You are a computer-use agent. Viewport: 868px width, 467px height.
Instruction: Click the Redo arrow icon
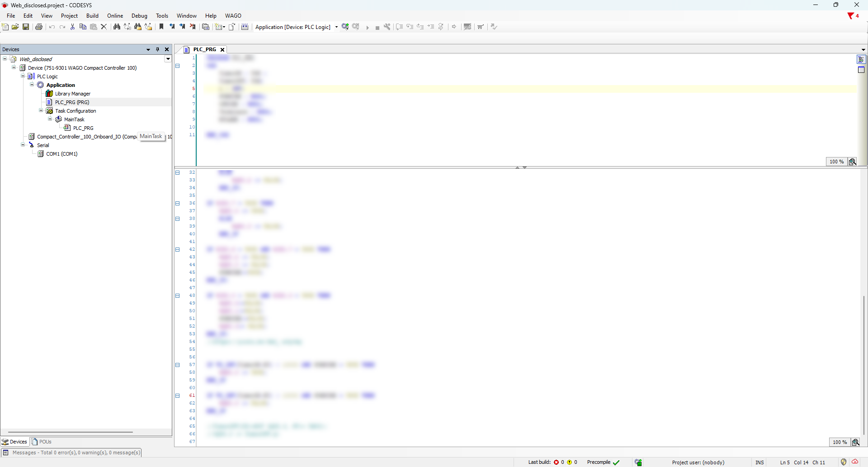(62, 27)
